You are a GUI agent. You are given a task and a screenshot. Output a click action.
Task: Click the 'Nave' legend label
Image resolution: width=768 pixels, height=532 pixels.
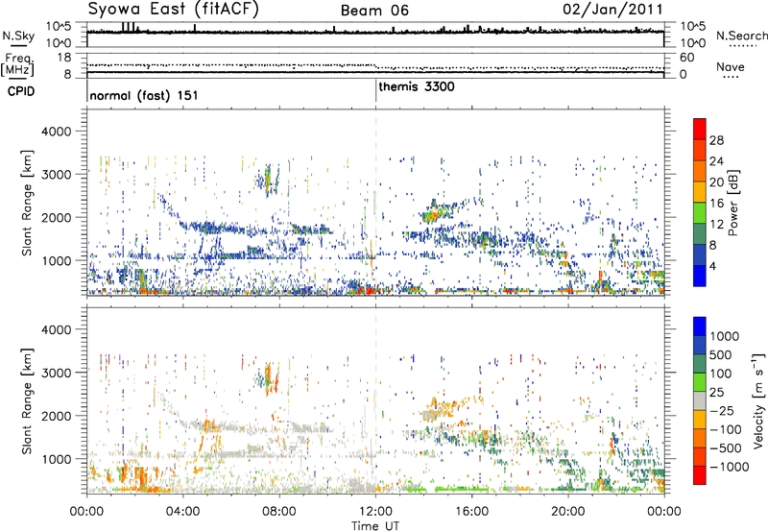[x=731, y=67]
